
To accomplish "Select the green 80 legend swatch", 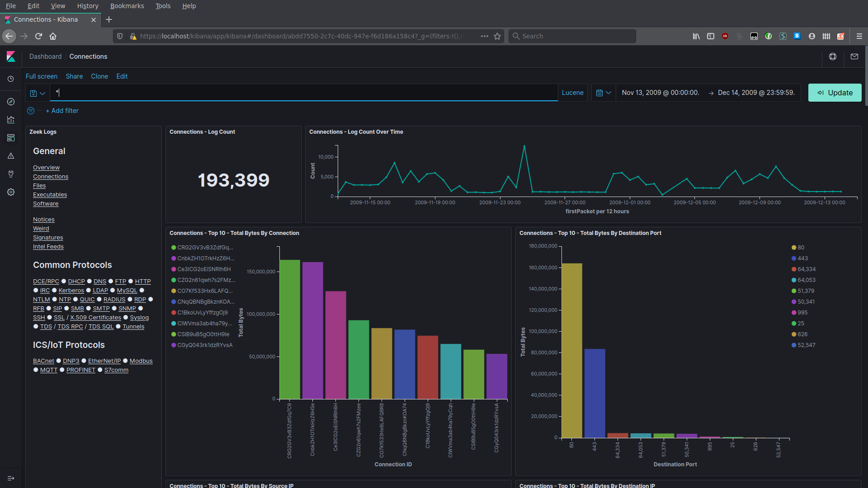I will (x=793, y=248).
